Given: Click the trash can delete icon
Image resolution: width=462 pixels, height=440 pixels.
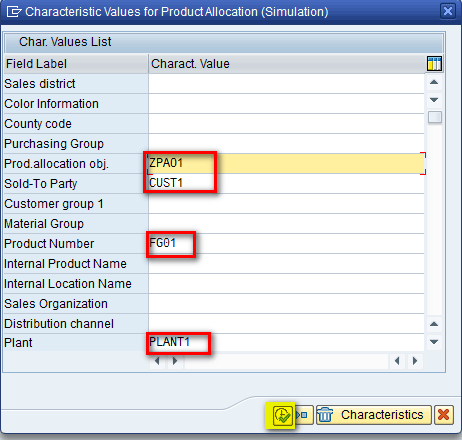Looking at the screenshot, I should pyautogui.click(x=325, y=415).
